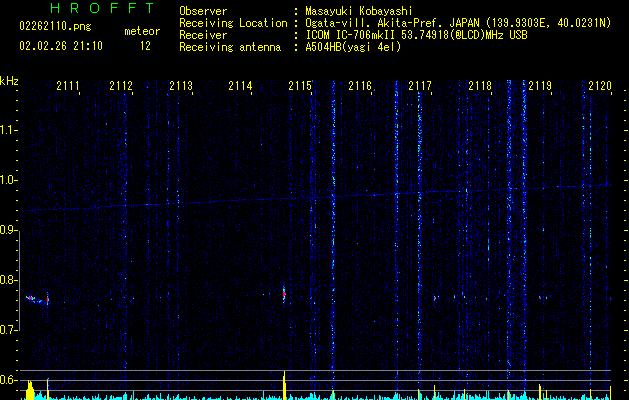Viewport: 629px width, 400px height.
Task: Click the meteor count value 12
Action: pyautogui.click(x=145, y=46)
